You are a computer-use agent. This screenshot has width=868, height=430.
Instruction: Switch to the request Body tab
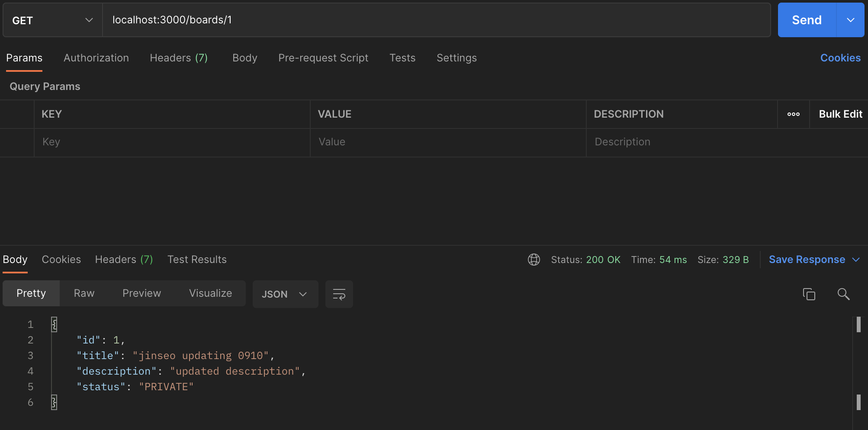(x=245, y=58)
